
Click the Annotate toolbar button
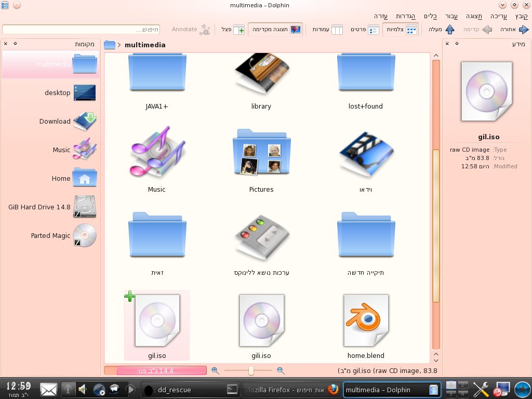(191, 30)
